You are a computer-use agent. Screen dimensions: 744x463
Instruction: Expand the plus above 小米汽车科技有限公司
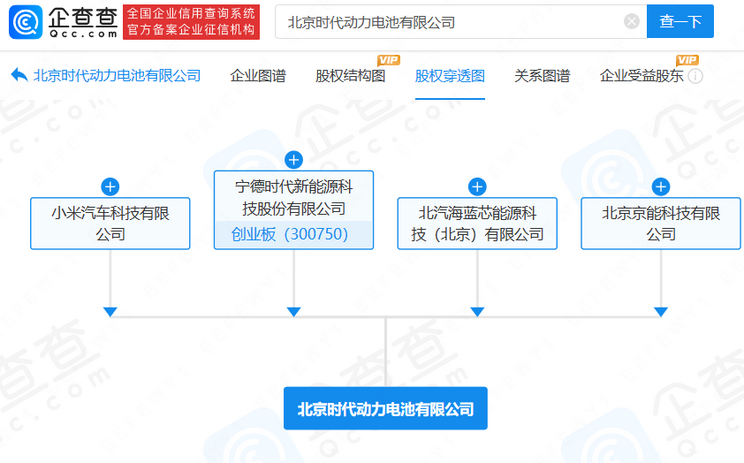(110, 186)
